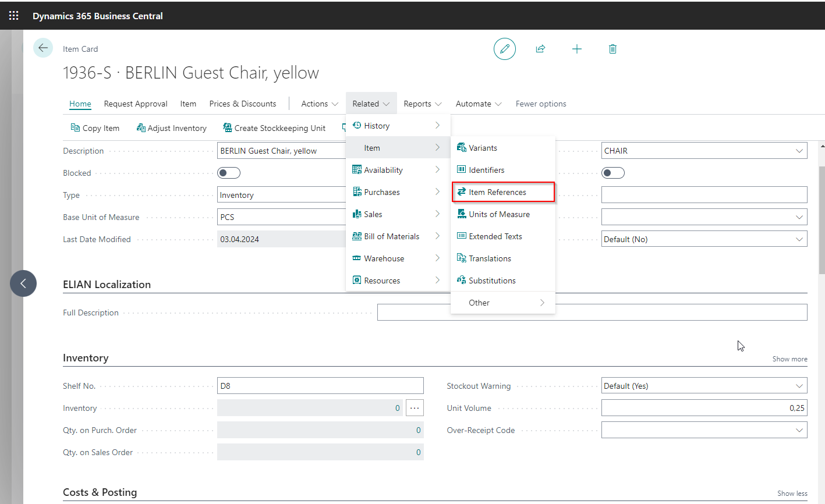
Task: Click the Item References arrows icon
Action: [462, 191]
